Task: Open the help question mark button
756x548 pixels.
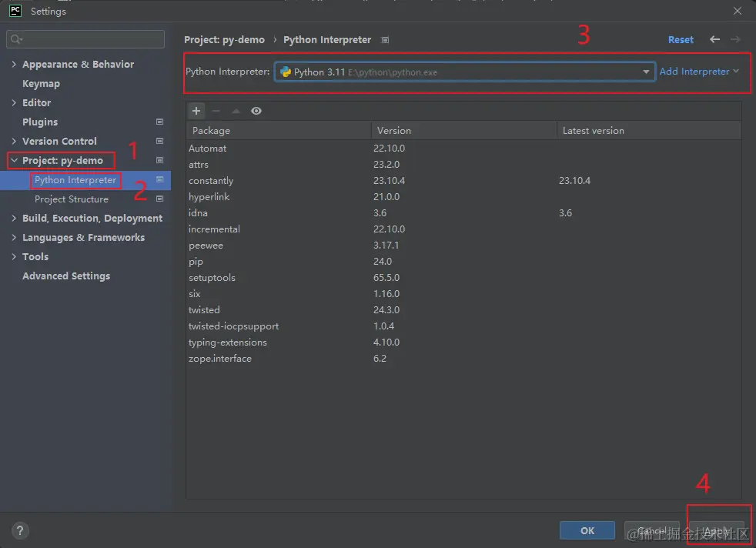Action: tap(20, 530)
